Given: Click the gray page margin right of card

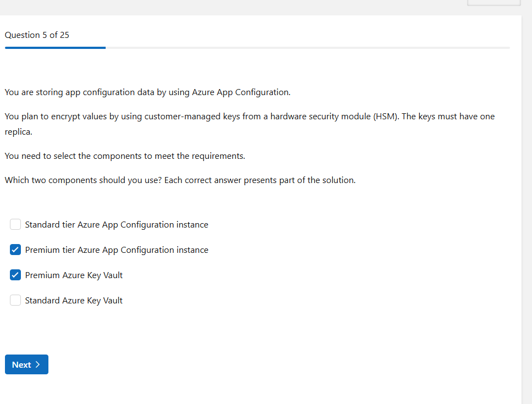Looking at the screenshot, I should 526,220.
